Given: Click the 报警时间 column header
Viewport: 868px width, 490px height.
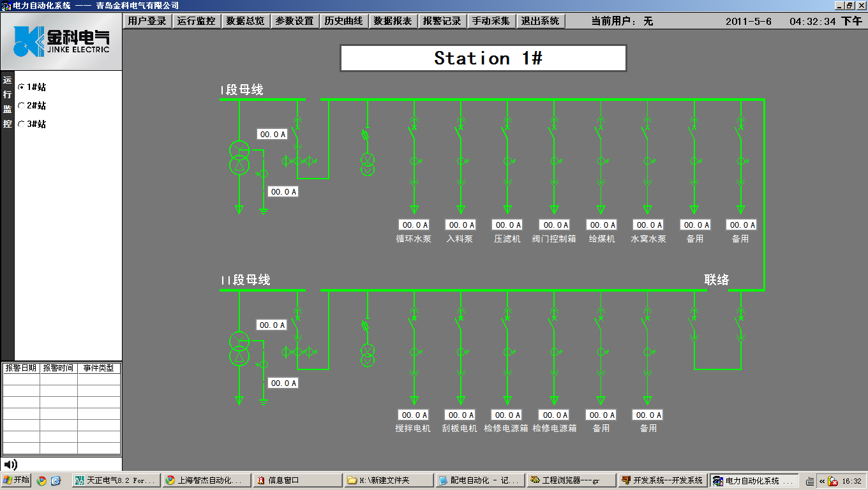Looking at the screenshot, I should point(59,368).
